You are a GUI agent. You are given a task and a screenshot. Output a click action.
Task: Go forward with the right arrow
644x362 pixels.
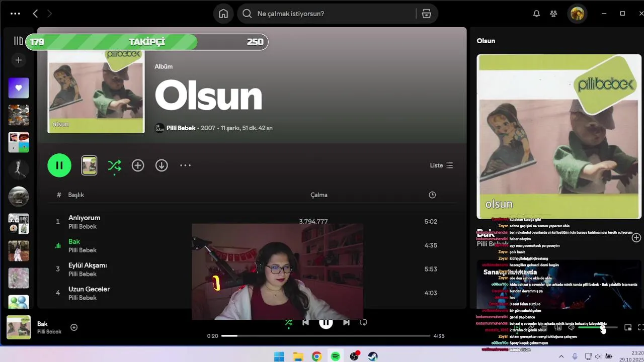(49, 14)
